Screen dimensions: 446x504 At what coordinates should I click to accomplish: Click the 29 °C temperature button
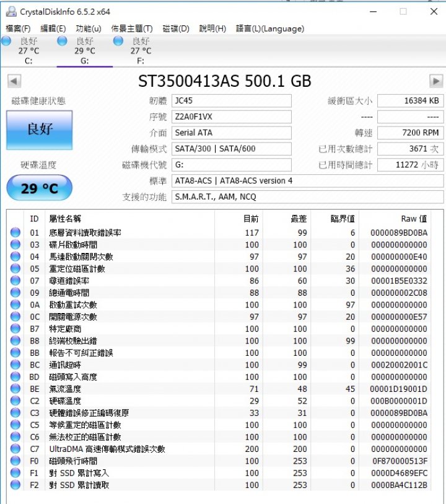pyautogui.click(x=39, y=188)
